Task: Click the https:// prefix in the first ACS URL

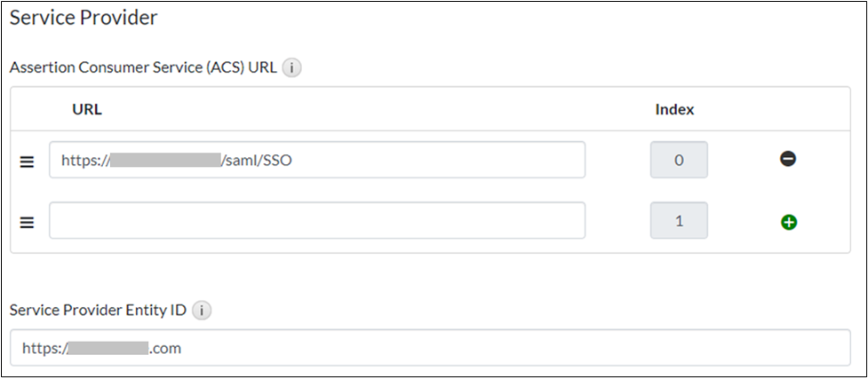Action: [x=84, y=161]
